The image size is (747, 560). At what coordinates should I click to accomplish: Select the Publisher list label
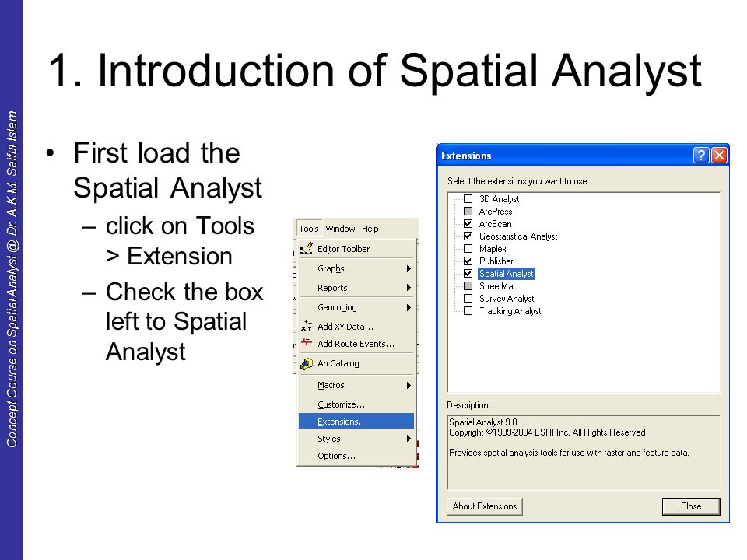point(496,261)
